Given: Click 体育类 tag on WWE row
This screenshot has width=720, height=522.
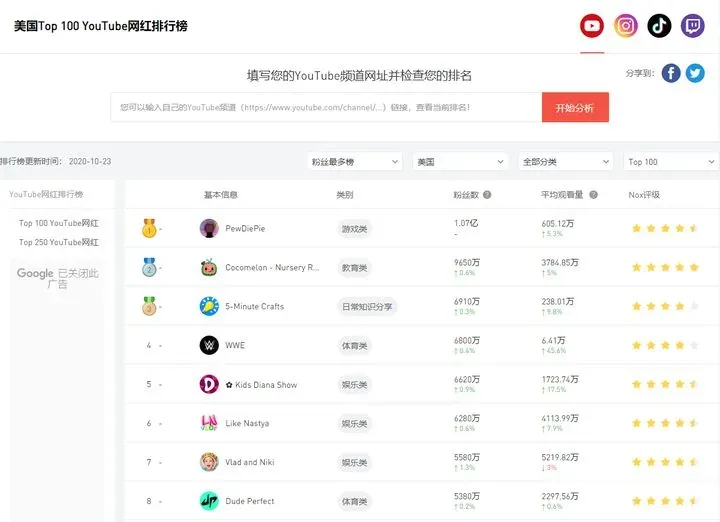Looking at the screenshot, I should click(354, 346).
